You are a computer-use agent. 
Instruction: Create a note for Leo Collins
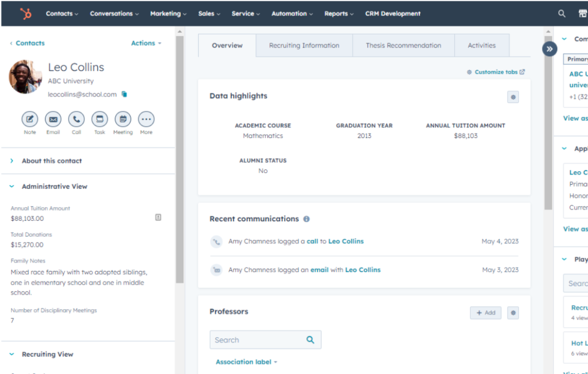29,120
